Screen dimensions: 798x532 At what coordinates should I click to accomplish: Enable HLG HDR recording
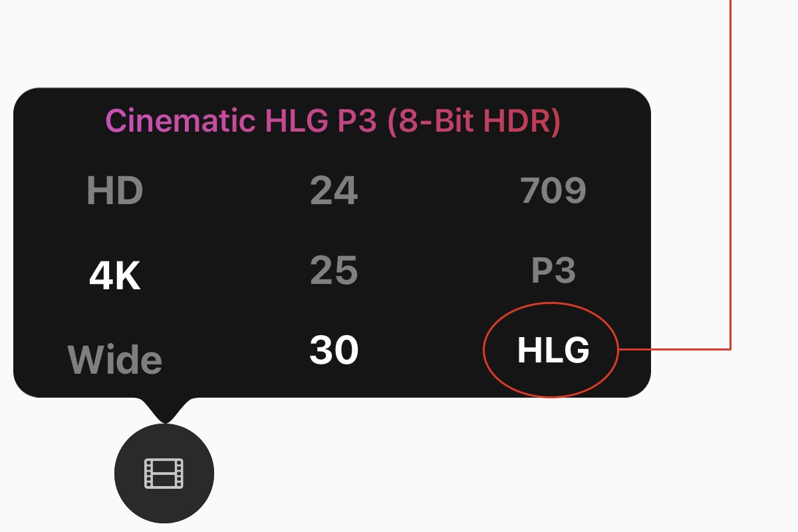(553, 350)
